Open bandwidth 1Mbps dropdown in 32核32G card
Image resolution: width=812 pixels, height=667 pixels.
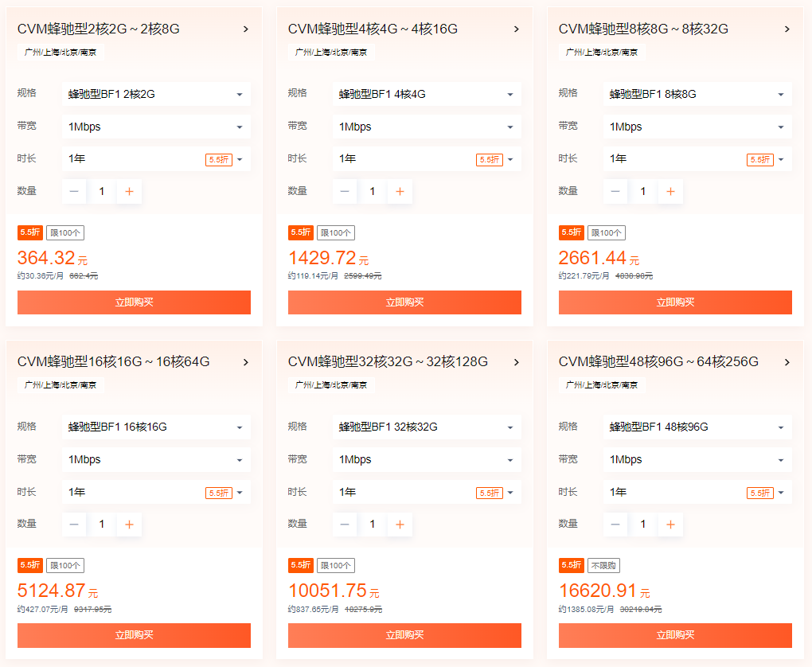tap(427, 460)
